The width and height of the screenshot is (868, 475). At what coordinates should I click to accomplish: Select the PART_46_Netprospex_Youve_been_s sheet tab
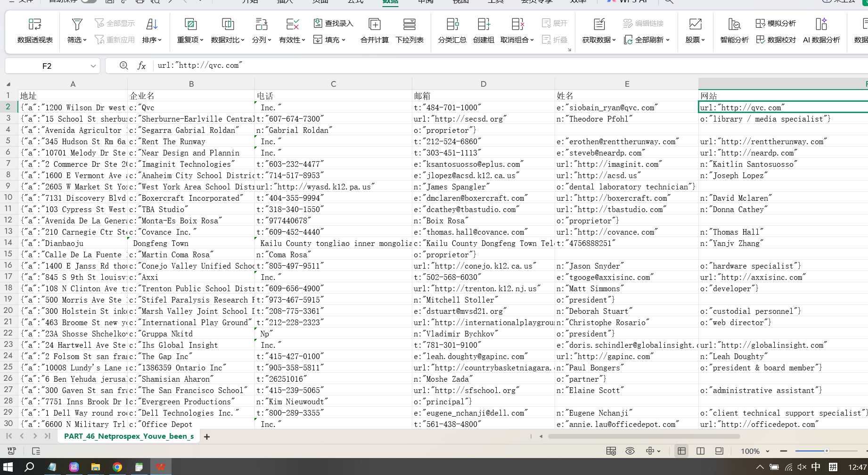tap(129, 436)
